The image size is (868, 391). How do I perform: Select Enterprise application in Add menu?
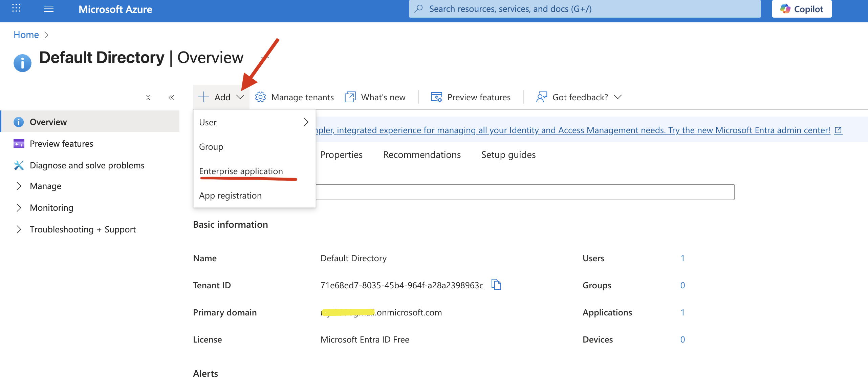tap(254, 171)
